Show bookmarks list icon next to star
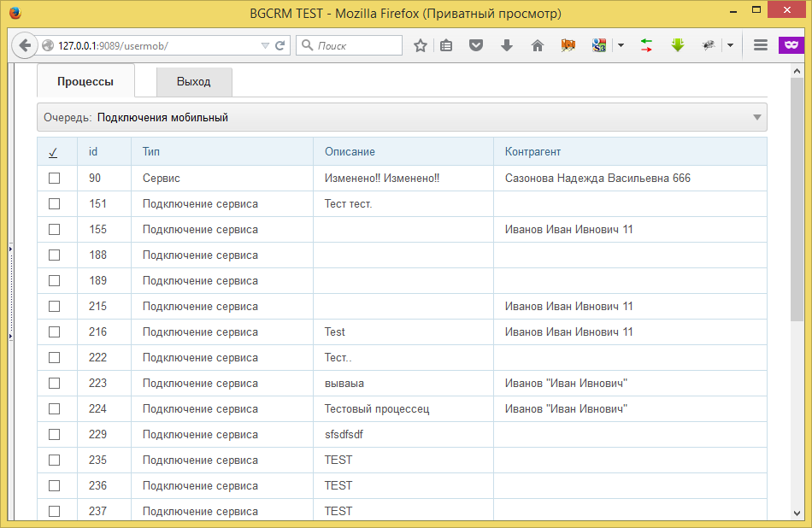The image size is (812, 528). click(446, 45)
